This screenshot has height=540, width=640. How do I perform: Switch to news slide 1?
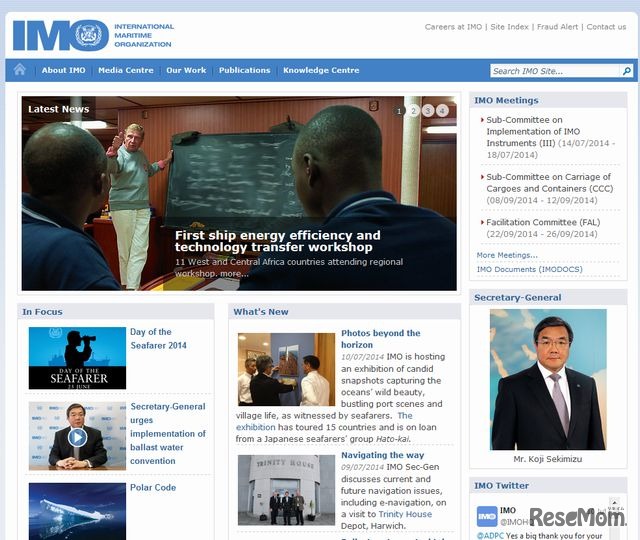(x=399, y=111)
